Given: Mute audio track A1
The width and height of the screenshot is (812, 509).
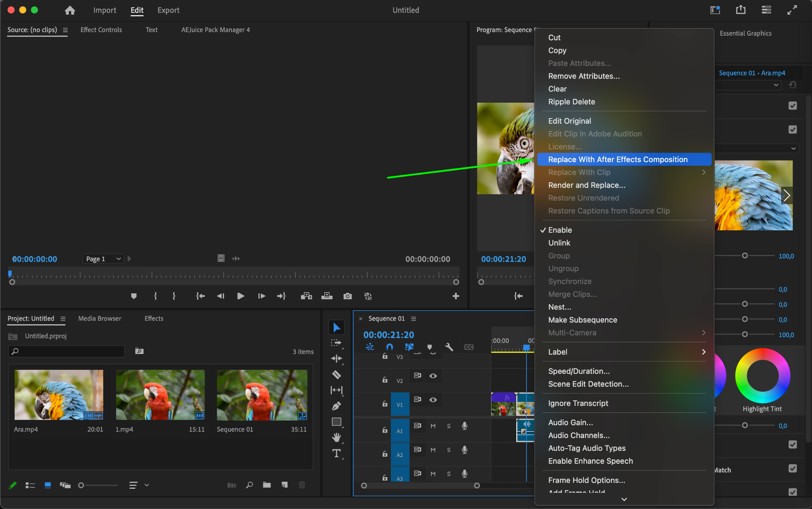Looking at the screenshot, I should point(433,426).
